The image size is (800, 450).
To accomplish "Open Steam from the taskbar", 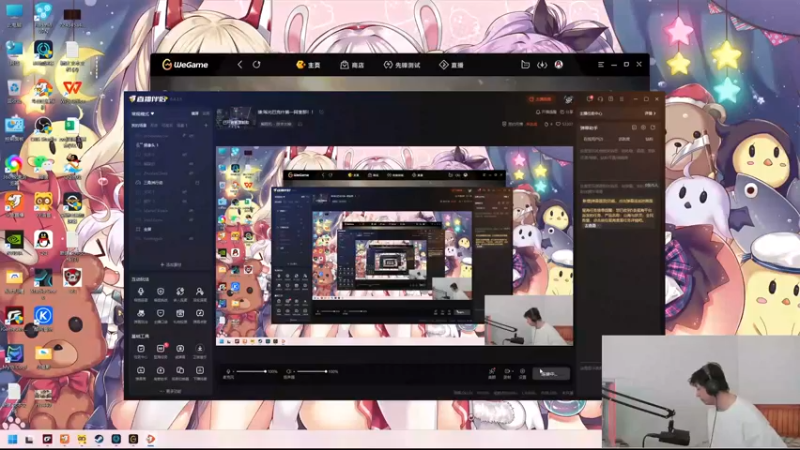I will (x=99, y=439).
